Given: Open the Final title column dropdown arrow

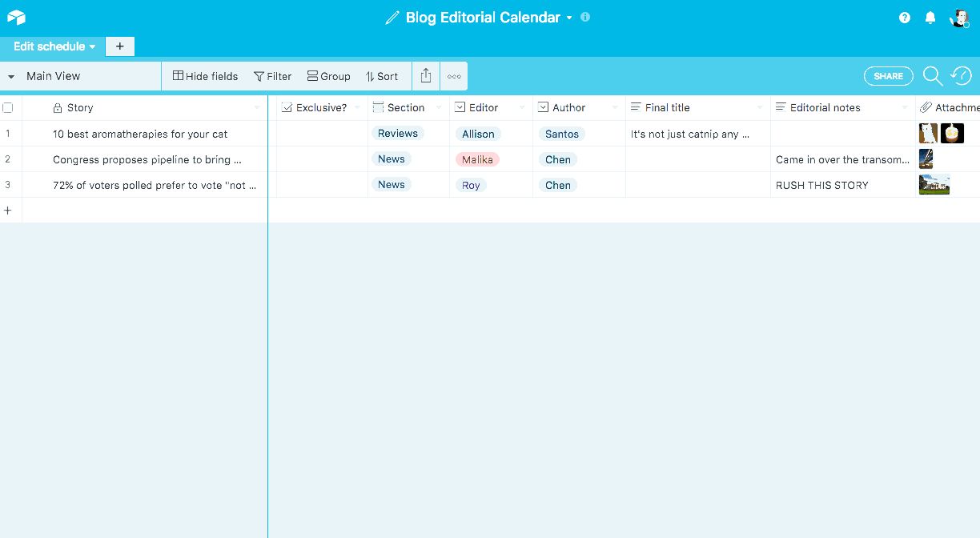Looking at the screenshot, I should point(759,108).
